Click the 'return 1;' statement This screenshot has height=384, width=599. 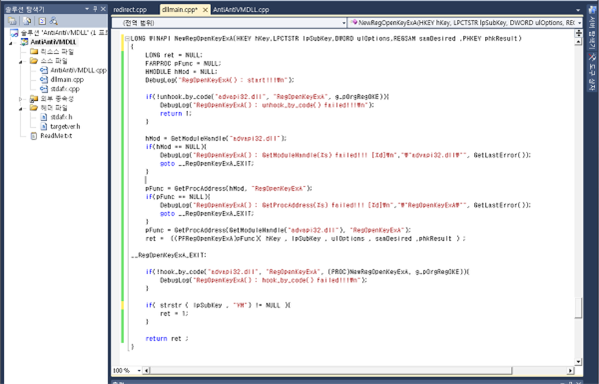coord(175,113)
